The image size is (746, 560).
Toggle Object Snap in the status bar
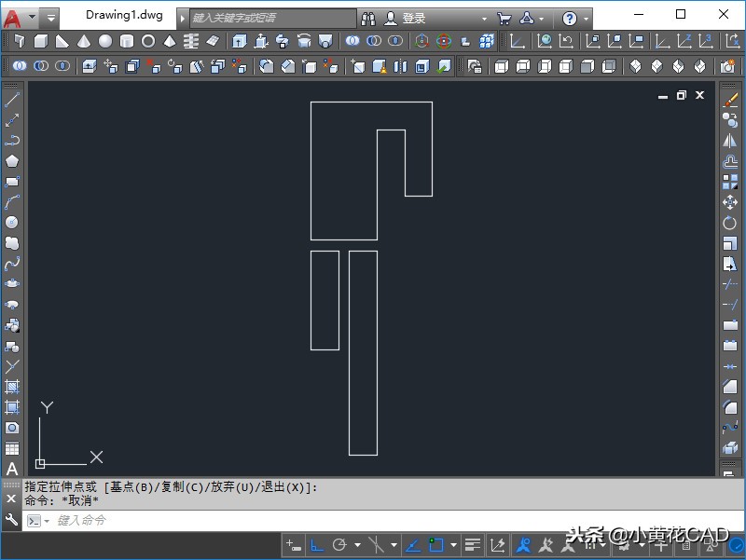point(435,545)
